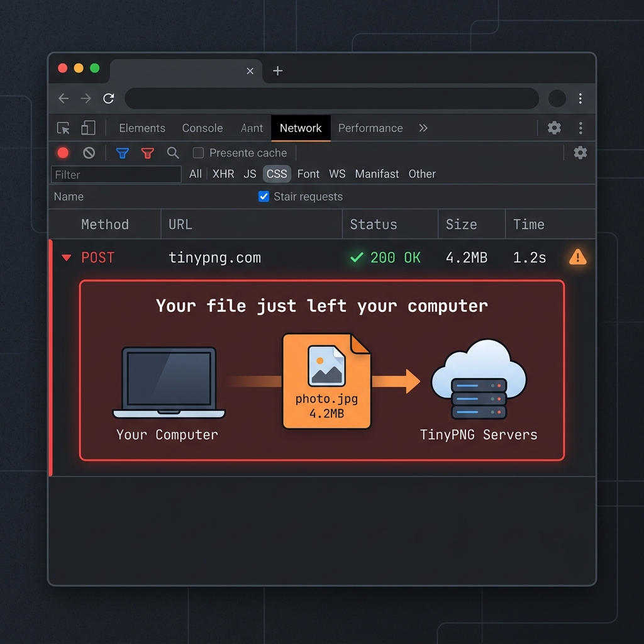644x644 pixels.
Task: Click the TinyPNG cloud server icon
Action: click(479, 379)
